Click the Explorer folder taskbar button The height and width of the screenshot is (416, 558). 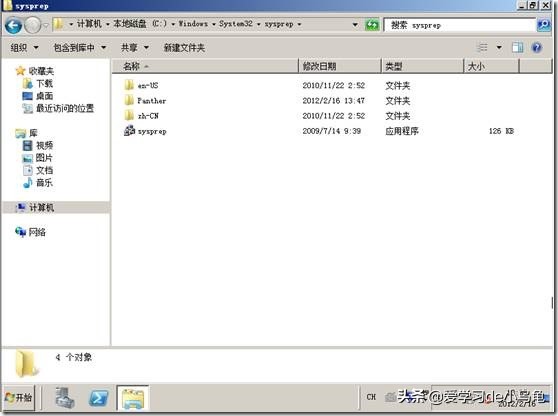point(133,397)
